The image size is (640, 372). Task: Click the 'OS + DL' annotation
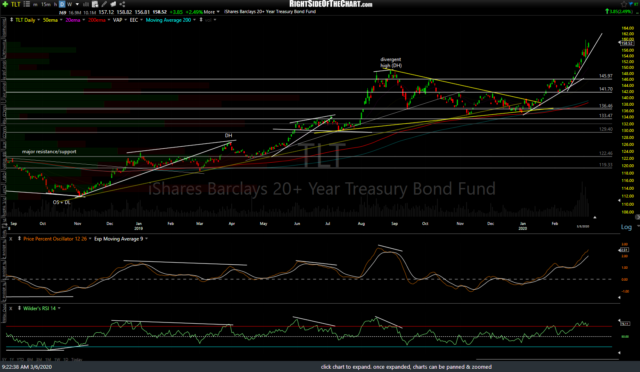pyautogui.click(x=61, y=202)
